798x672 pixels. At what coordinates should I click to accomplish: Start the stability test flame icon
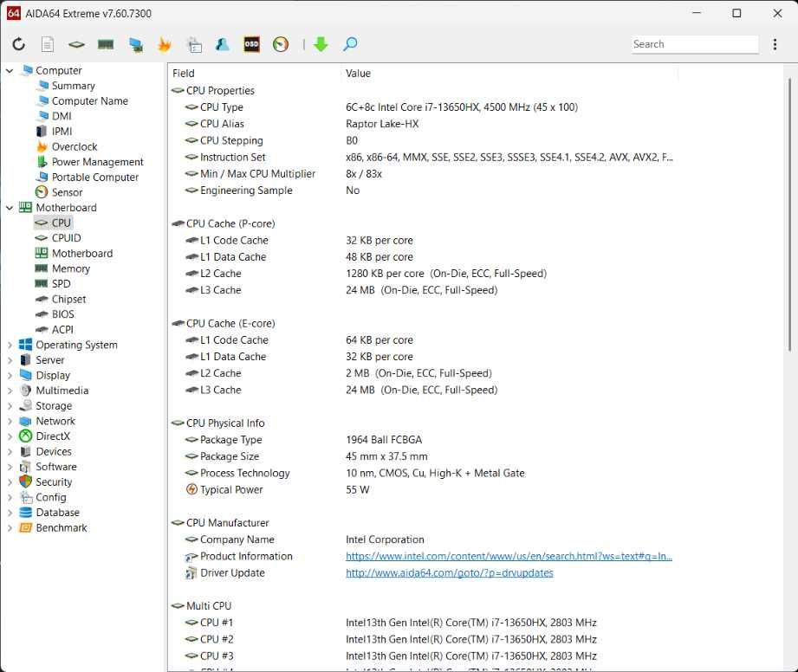pyautogui.click(x=165, y=44)
